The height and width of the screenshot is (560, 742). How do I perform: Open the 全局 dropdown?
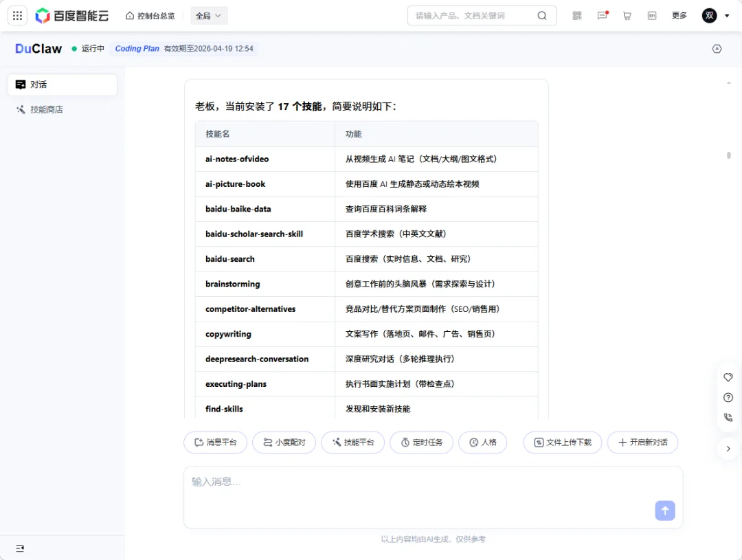(x=209, y=15)
